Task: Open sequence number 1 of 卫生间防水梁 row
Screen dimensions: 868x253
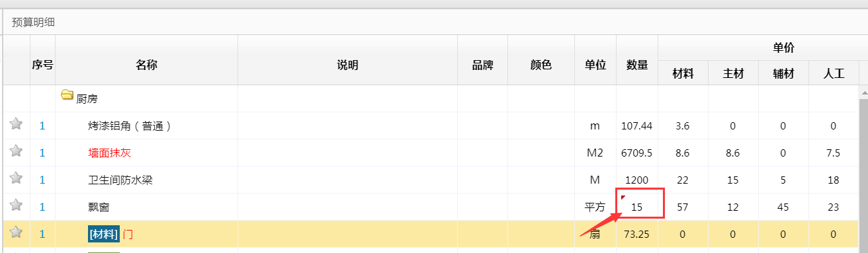Action: [x=42, y=180]
